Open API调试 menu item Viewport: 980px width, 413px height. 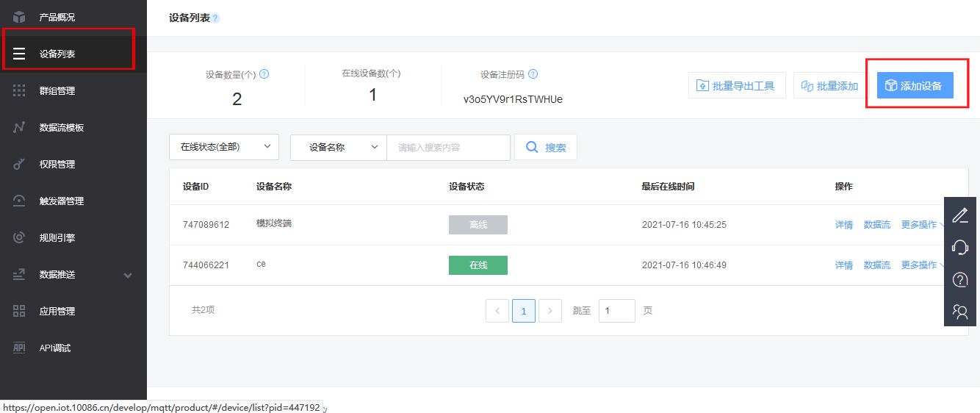pos(73,348)
